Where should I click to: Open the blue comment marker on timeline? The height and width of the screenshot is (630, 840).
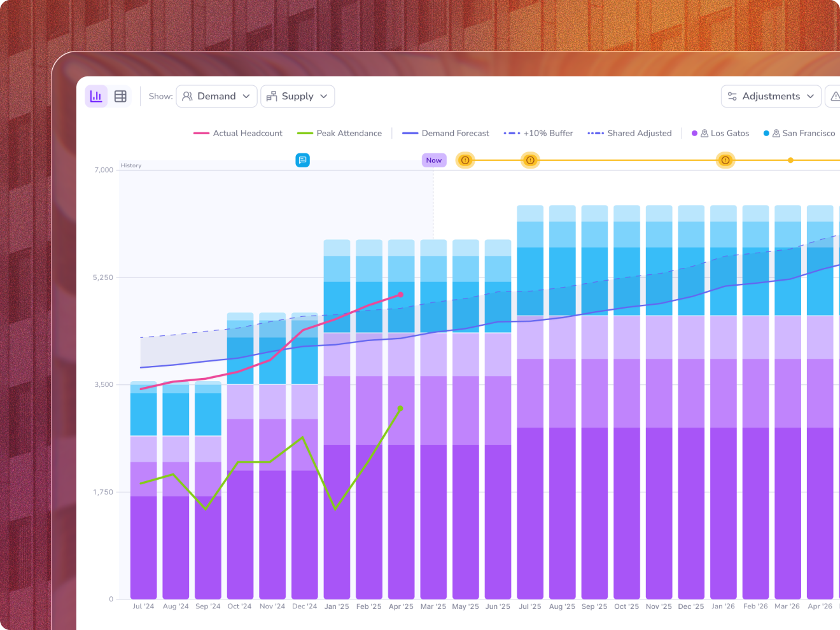[303, 160]
